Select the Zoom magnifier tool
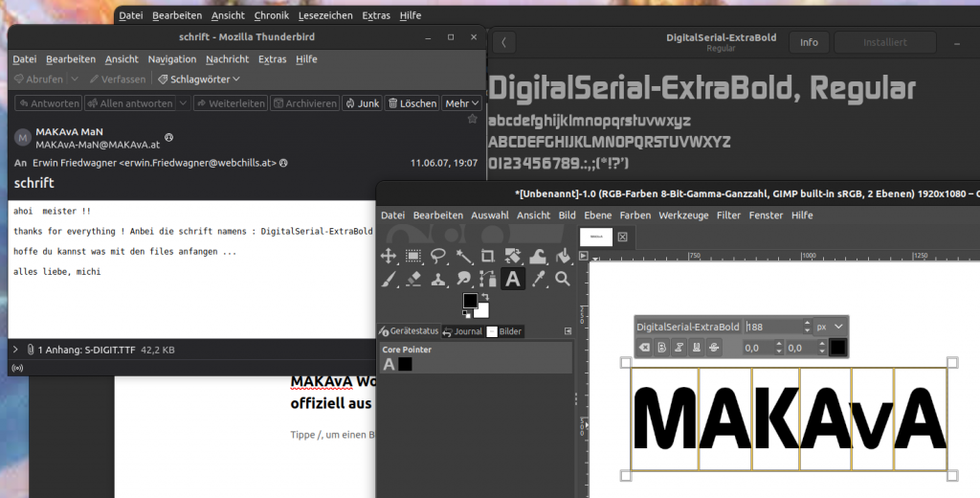Image resolution: width=980 pixels, height=498 pixels. [563, 279]
